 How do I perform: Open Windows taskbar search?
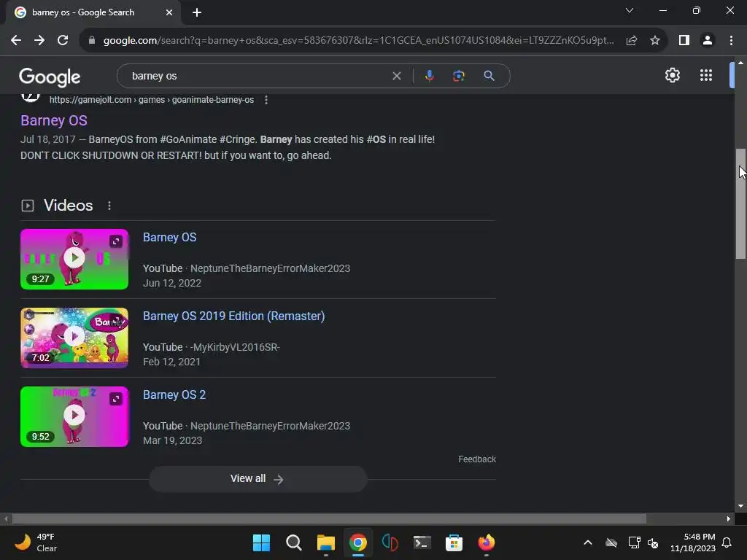coord(293,542)
